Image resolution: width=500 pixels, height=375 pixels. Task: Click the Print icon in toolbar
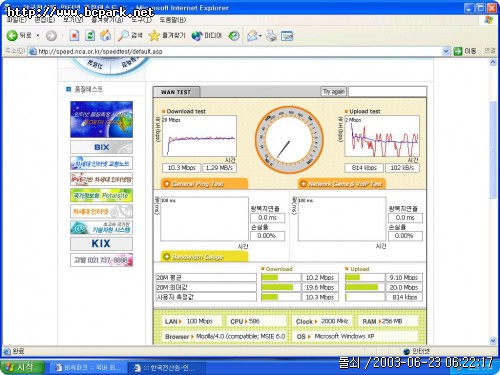[x=271, y=35]
